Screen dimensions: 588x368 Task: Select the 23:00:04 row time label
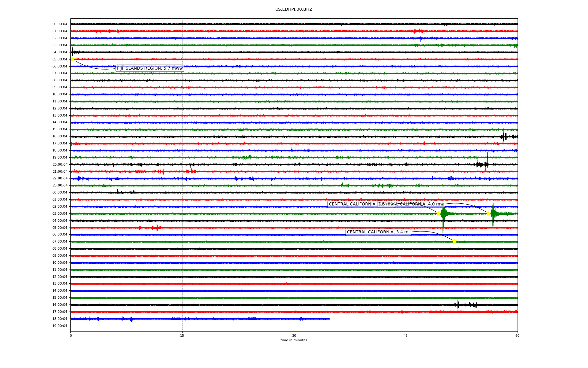click(x=60, y=186)
